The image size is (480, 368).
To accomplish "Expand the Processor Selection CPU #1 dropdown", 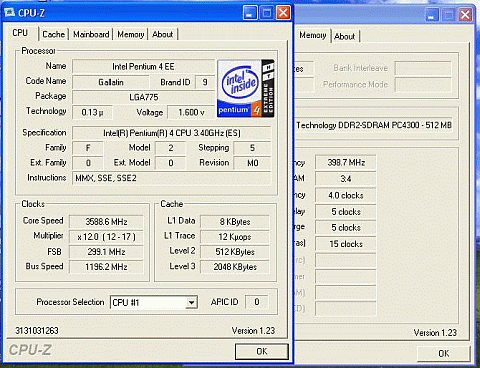I will pos(191,302).
